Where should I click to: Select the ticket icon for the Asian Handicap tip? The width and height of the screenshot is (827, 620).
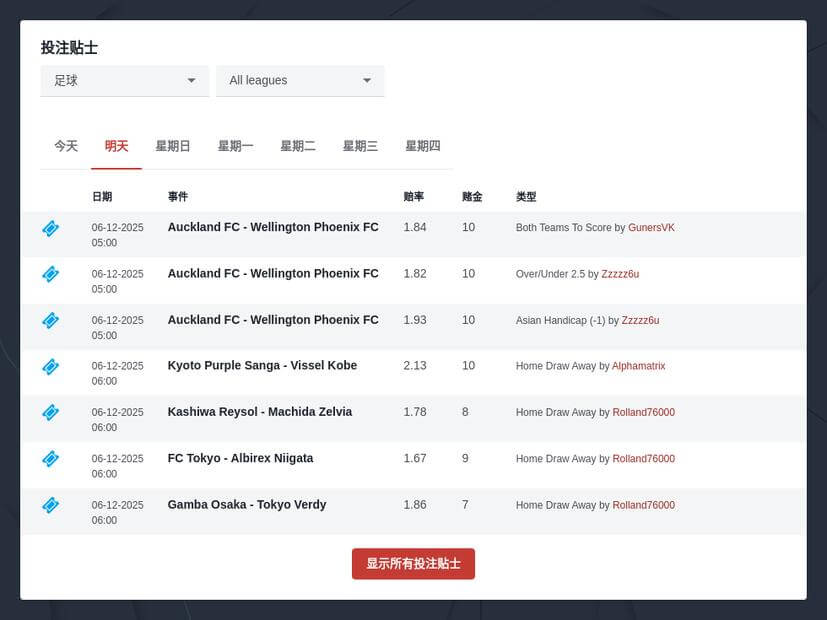tap(50, 321)
